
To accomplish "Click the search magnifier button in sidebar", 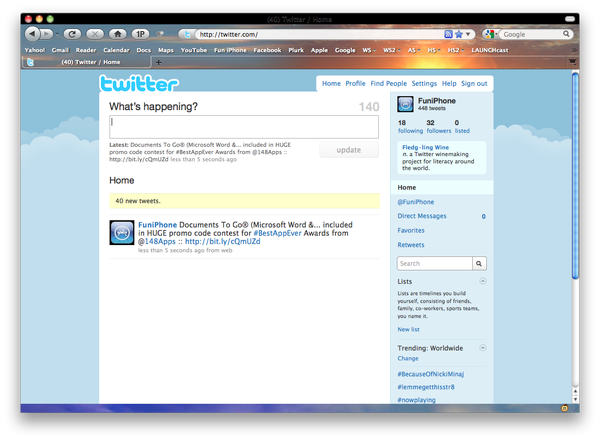I will click(479, 263).
